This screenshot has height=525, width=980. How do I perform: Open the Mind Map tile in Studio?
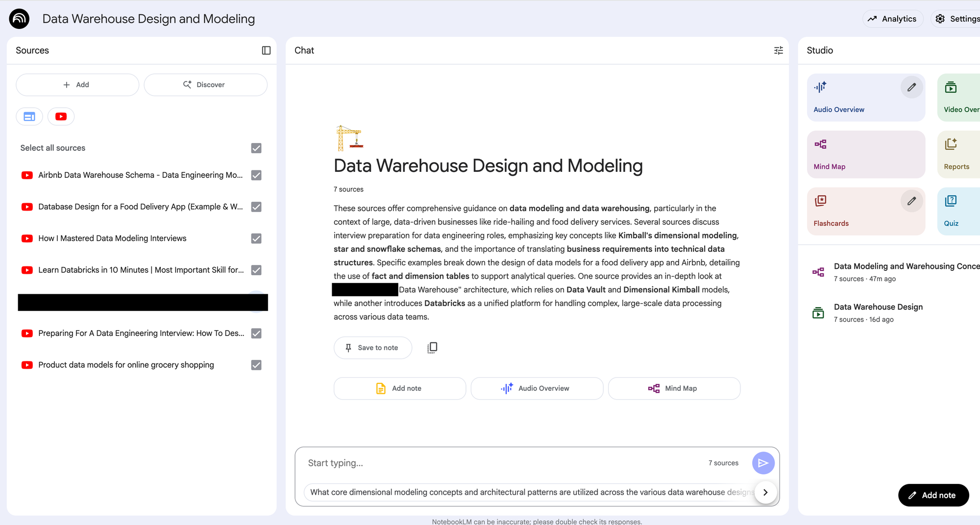[865, 154]
